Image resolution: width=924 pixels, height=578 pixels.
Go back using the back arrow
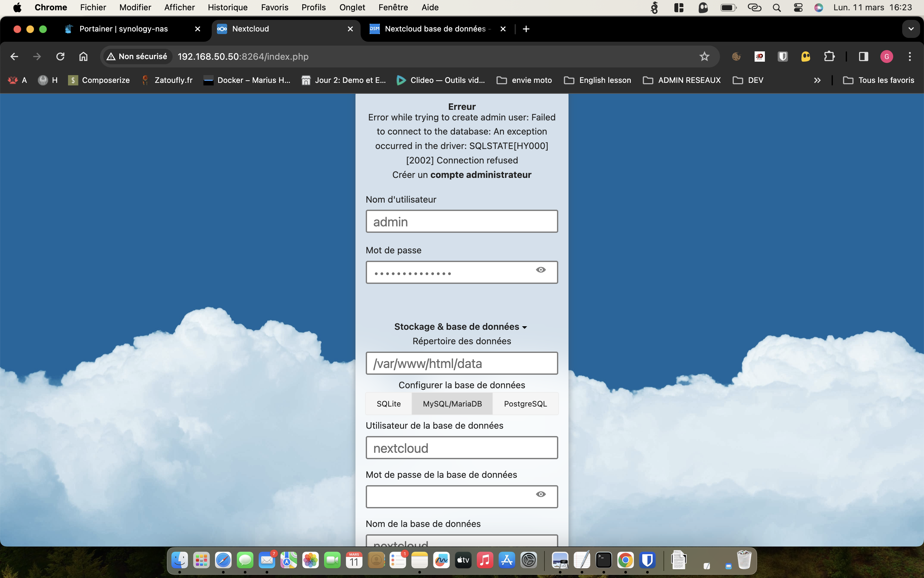[14, 57]
